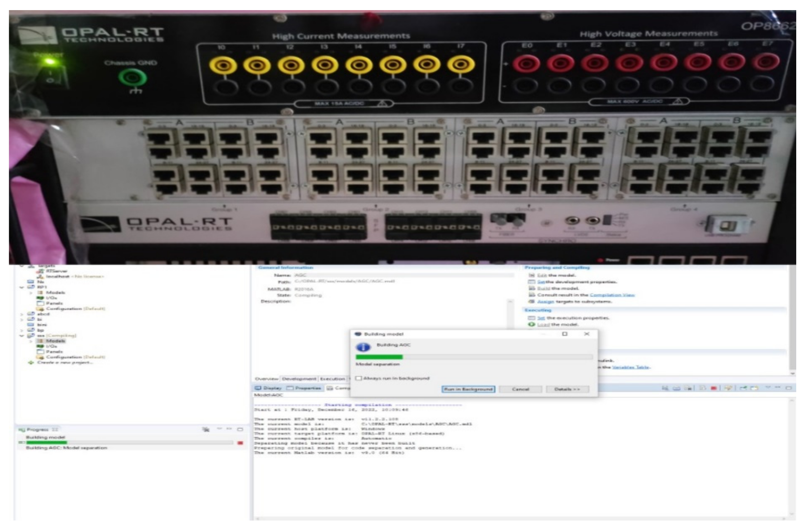
Task: Click the Building AGC dialog progress bar
Action: (x=474, y=357)
